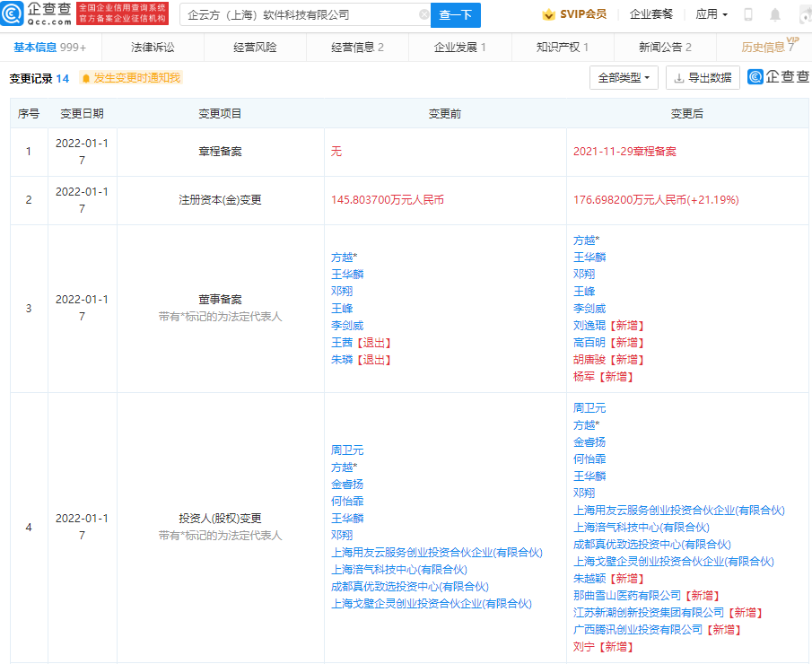Viewport: 812px width, 664px height.
Task: Click the 变更前 column header
Action: point(445,113)
